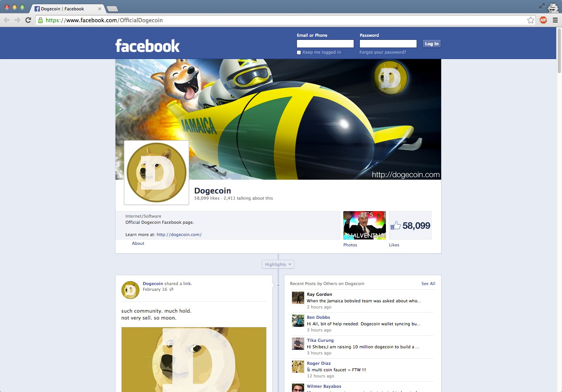Viewport: 562px width, 392px height.
Task: Click the thumbs-up Likes icon
Action: (396, 226)
